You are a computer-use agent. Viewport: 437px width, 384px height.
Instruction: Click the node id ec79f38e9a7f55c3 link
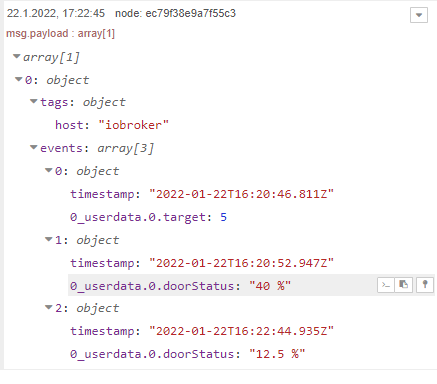point(175,13)
